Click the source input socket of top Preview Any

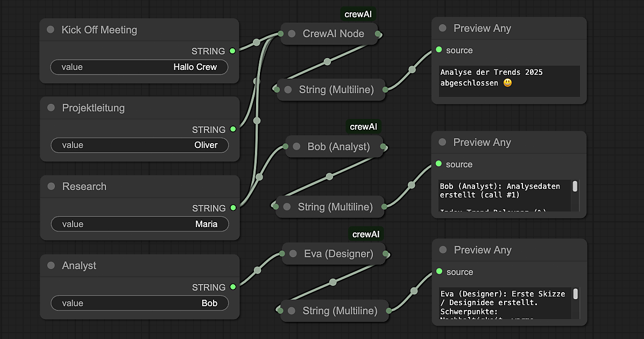tap(439, 50)
